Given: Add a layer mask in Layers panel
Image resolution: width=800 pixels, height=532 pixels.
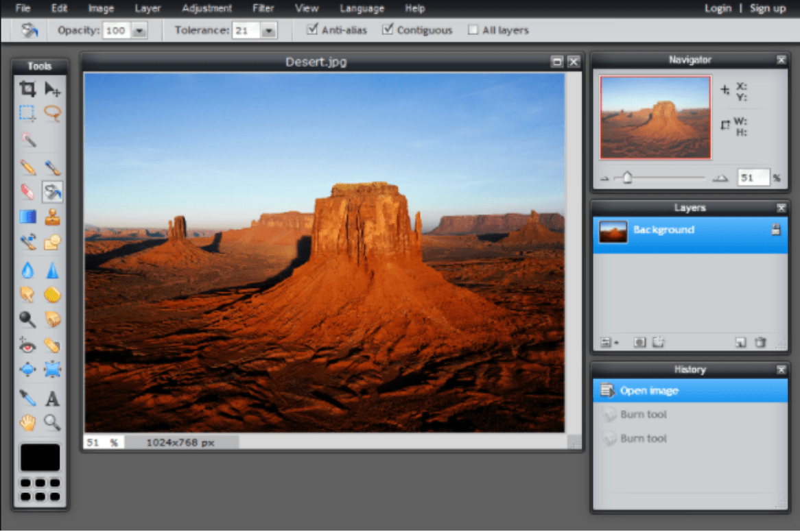Looking at the screenshot, I should 639,342.
